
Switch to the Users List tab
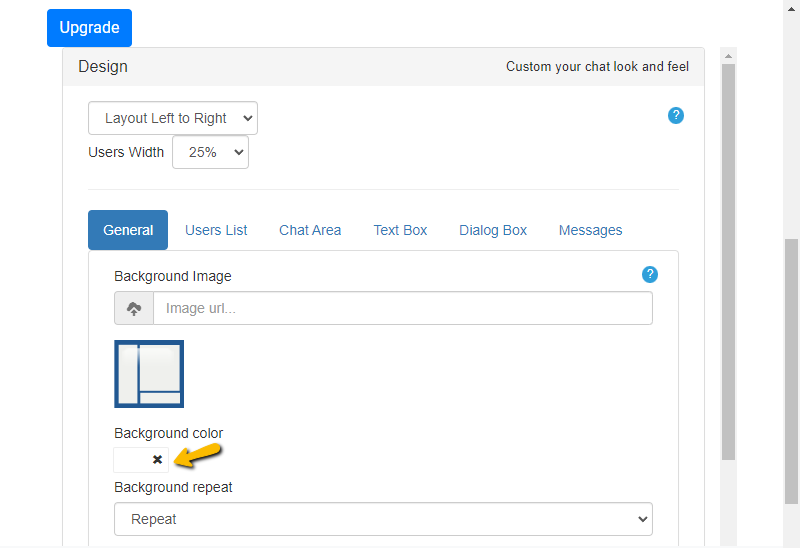[x=216, y=230]
